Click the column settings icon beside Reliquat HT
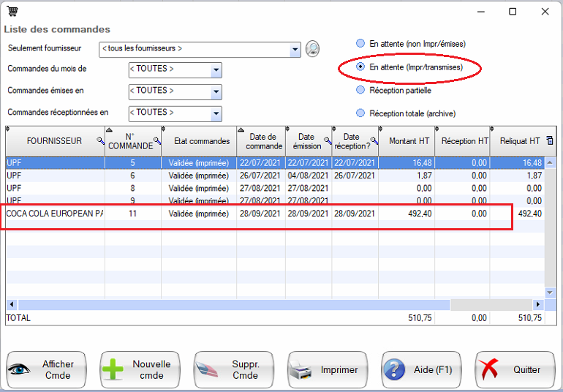Viewport: 563px width, 392px height. tap(550, 140)
